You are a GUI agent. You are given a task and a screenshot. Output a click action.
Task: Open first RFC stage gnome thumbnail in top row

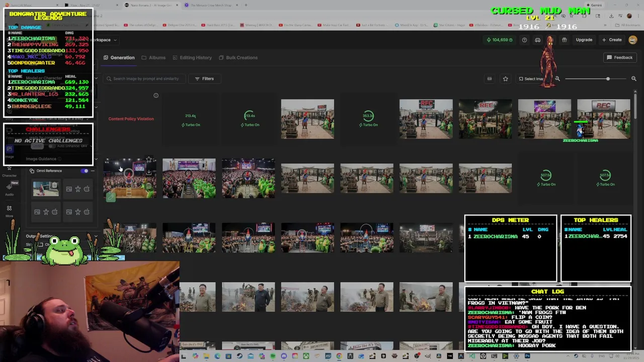pos(307,119)
